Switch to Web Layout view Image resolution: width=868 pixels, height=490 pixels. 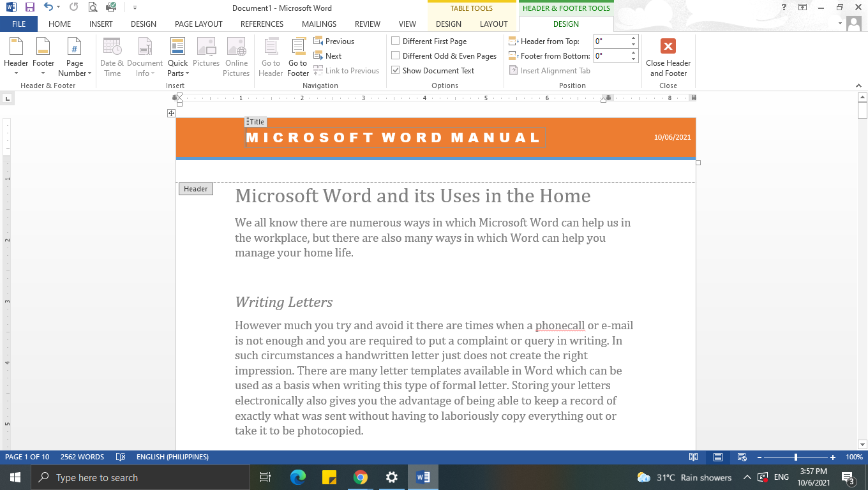click(742, 457)
